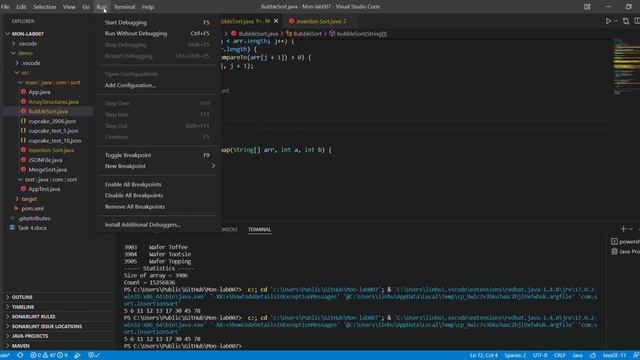The image size is (640, 360).
Task: Open the run options dropdown arrow
Action: [x=616, y=21]
